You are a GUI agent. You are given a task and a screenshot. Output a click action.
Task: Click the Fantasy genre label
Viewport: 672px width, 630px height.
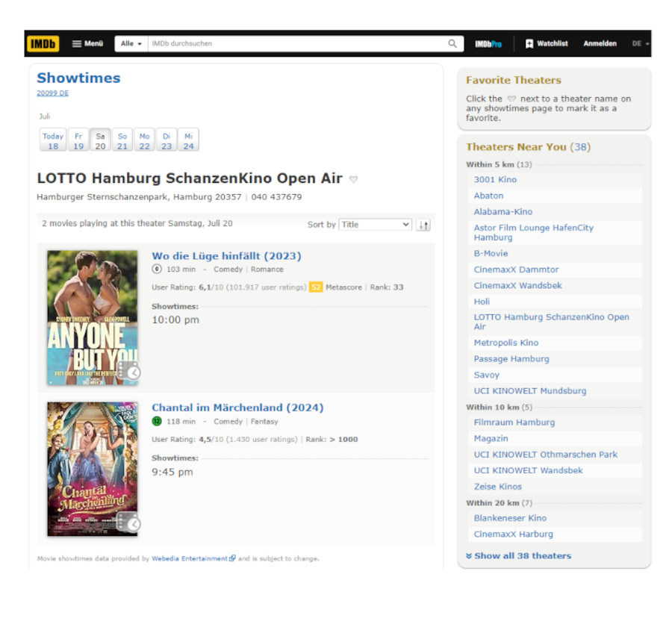pos(264,422)
